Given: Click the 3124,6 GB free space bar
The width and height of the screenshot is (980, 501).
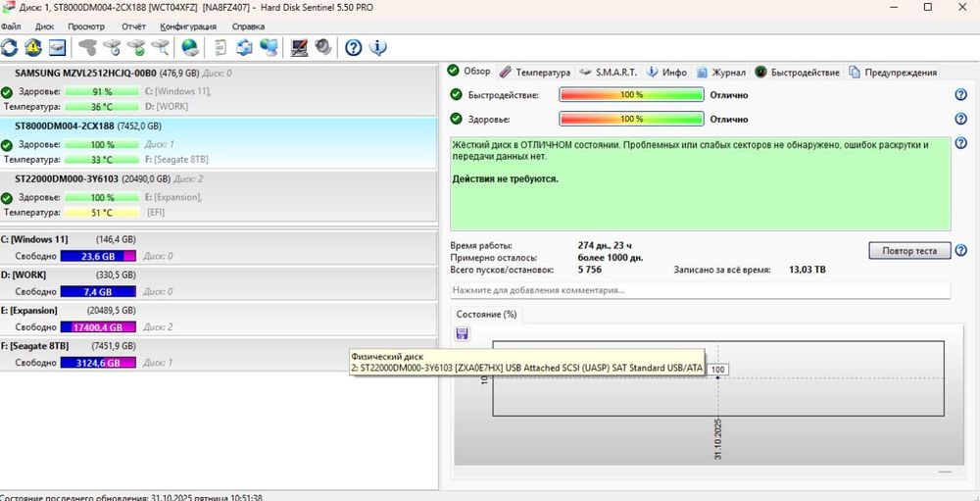Looking at the screenshot, I should coord(98,363).
